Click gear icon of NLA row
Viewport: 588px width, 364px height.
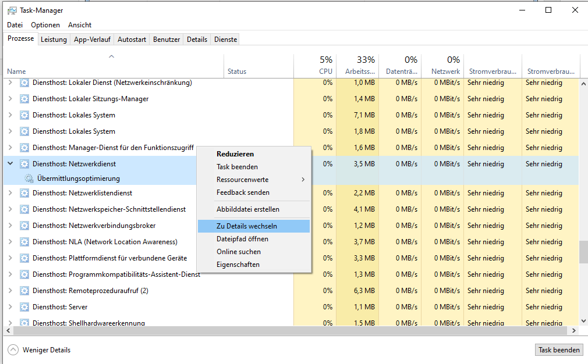point(24,242)
